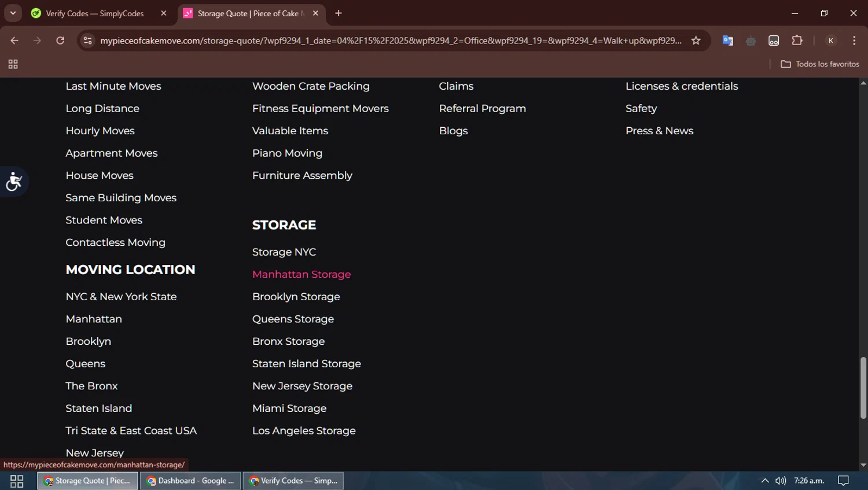Click the page vertical scrollbar thumb

click(863, 388)
